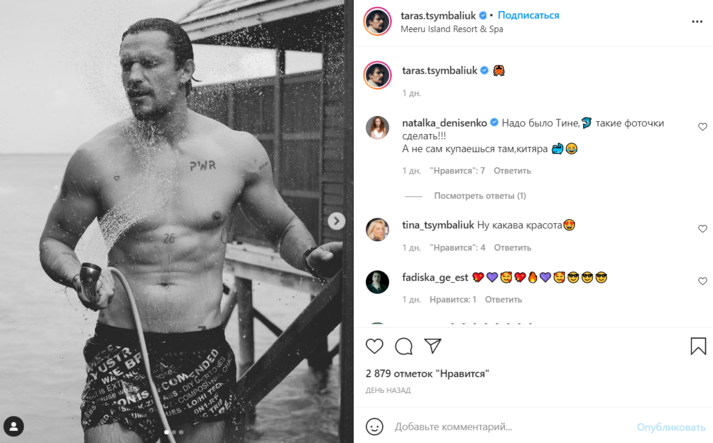Go to next photo with the arrow

[336, 221]
